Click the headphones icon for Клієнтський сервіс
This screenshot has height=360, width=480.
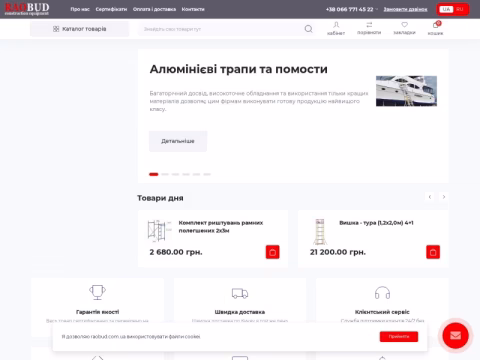[x=382, y=293]
